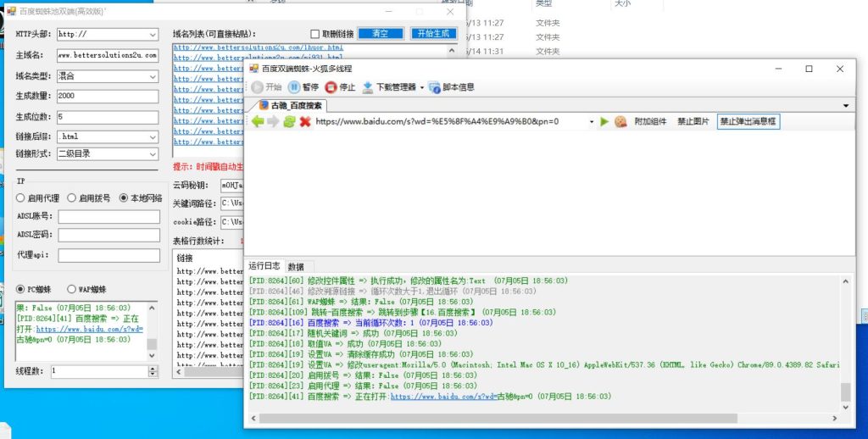Open the tab list dropdown arrow
The image size is (868, 439).
(846, 106)
